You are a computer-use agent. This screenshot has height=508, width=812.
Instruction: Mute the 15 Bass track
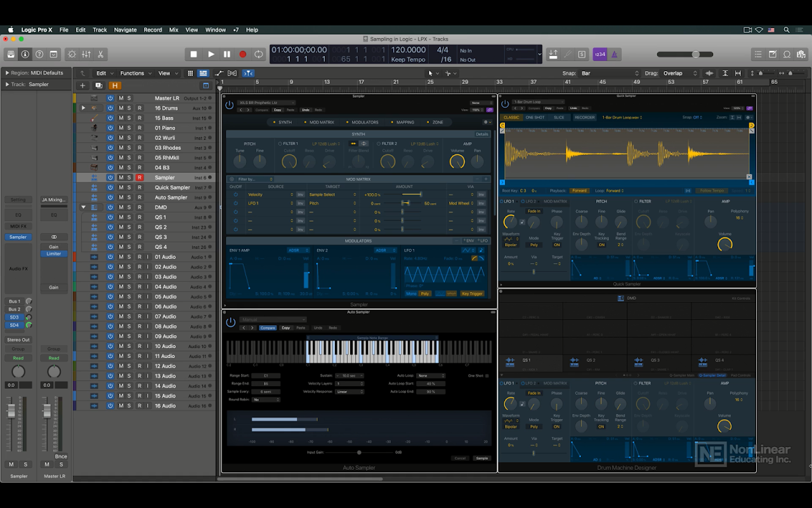pyautogui.click(x=121, y=118)
